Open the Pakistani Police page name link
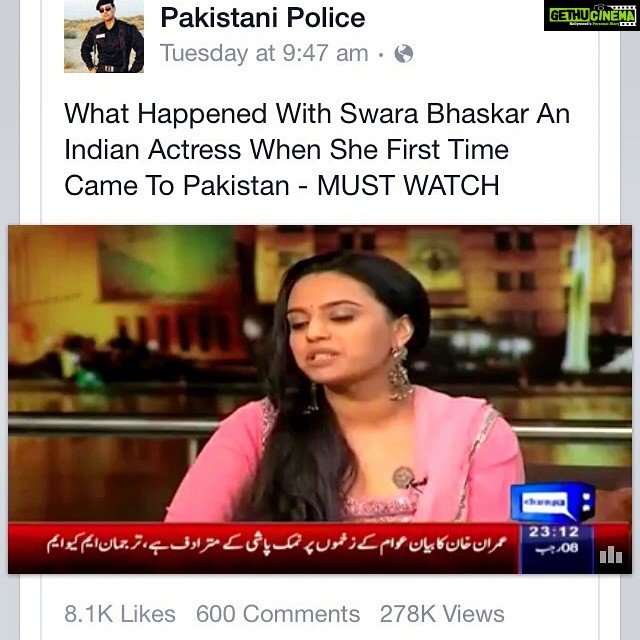The image size is (640, 640). [263, 18]
